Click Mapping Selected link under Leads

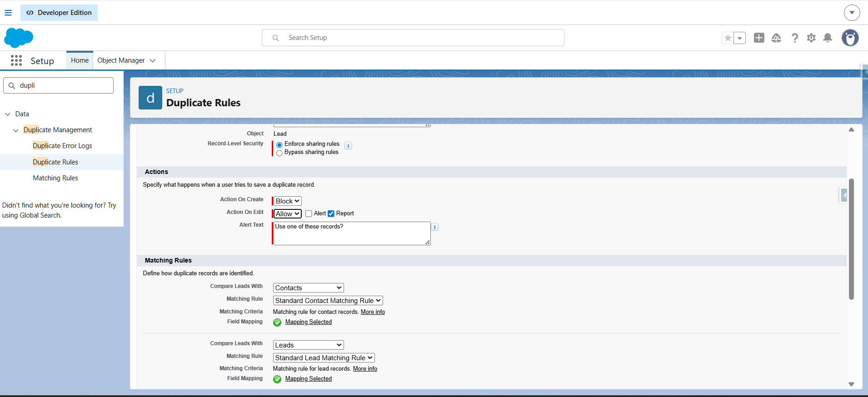click(308, 379)
